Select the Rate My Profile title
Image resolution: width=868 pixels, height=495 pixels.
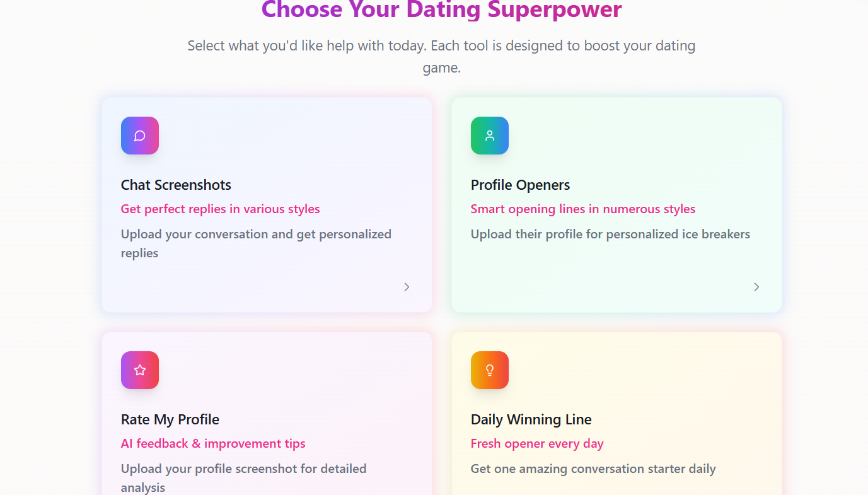point(170,419)
